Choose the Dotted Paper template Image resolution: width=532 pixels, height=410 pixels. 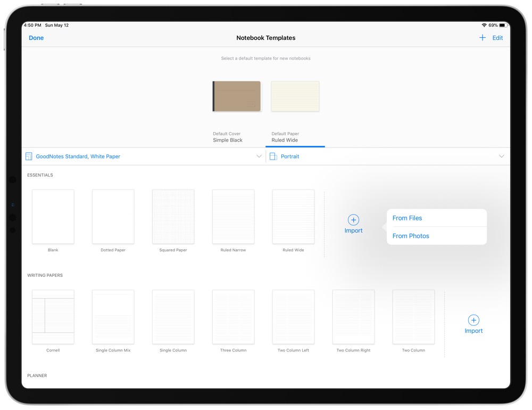pyautogui.click(x=113, y=216)
